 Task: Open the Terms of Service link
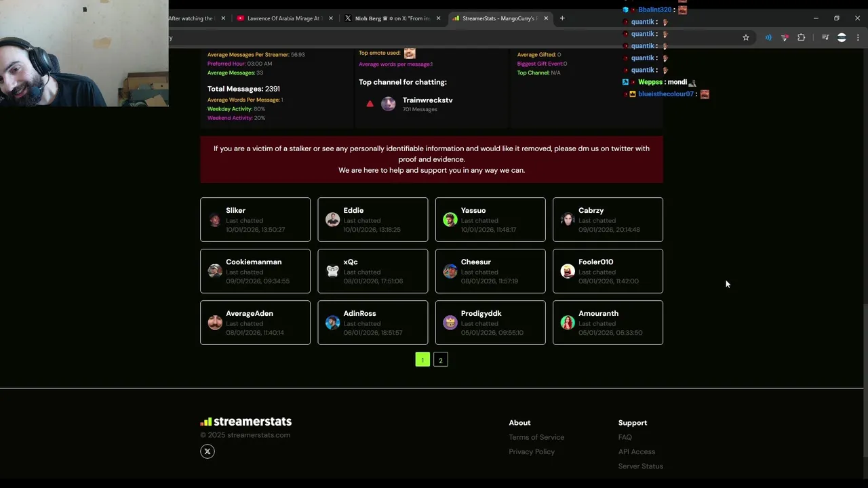click(536, 437)
